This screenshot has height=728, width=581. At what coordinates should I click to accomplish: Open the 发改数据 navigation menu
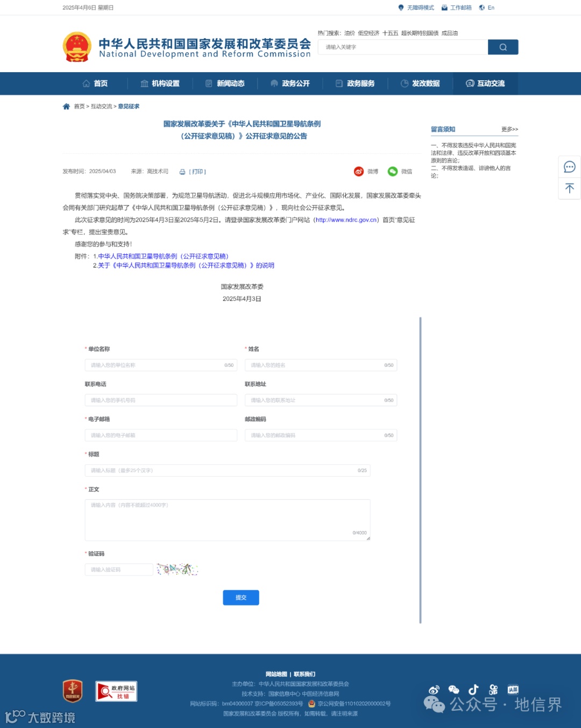(x=420, y=83)
